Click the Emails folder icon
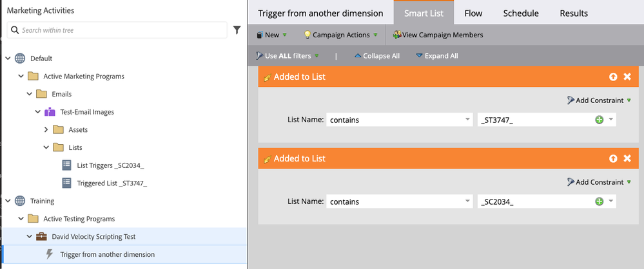644x269 pixels. [41, 94]
